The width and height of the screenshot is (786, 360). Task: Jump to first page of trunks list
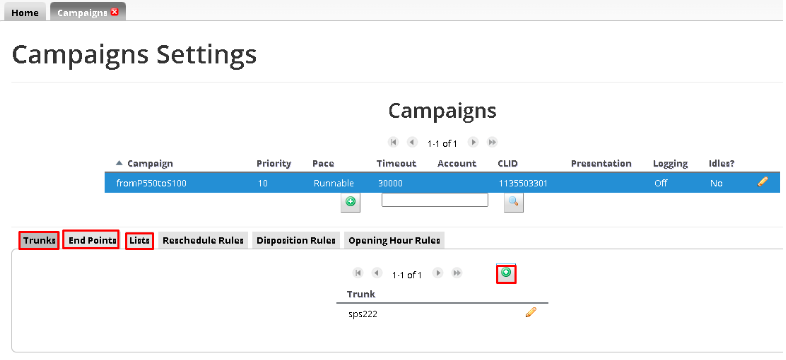point(358,273)
